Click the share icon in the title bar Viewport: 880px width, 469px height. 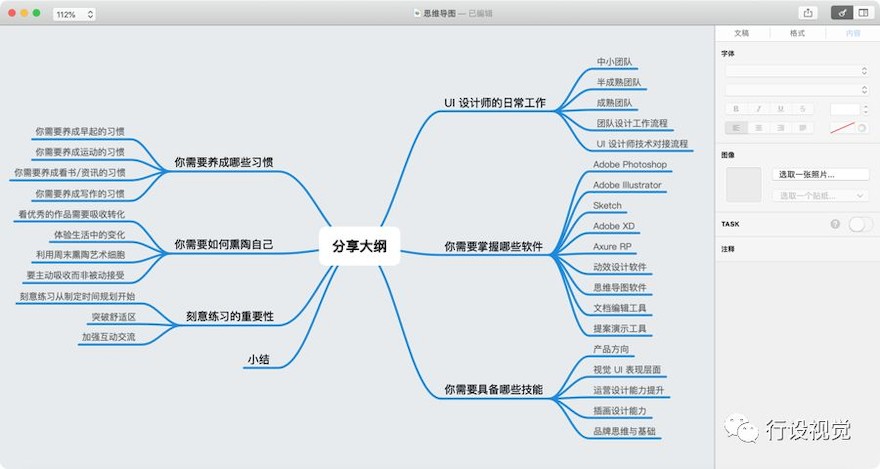[808, 13]
